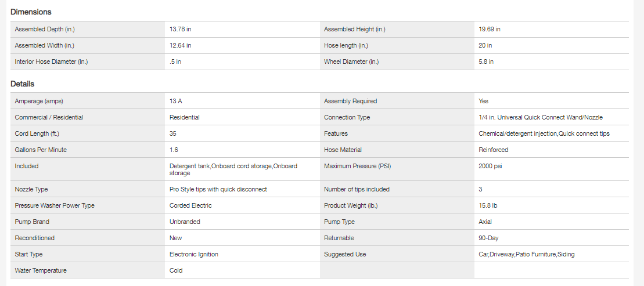Click the Wheel Diameter (in.) label

click(351, 61)
